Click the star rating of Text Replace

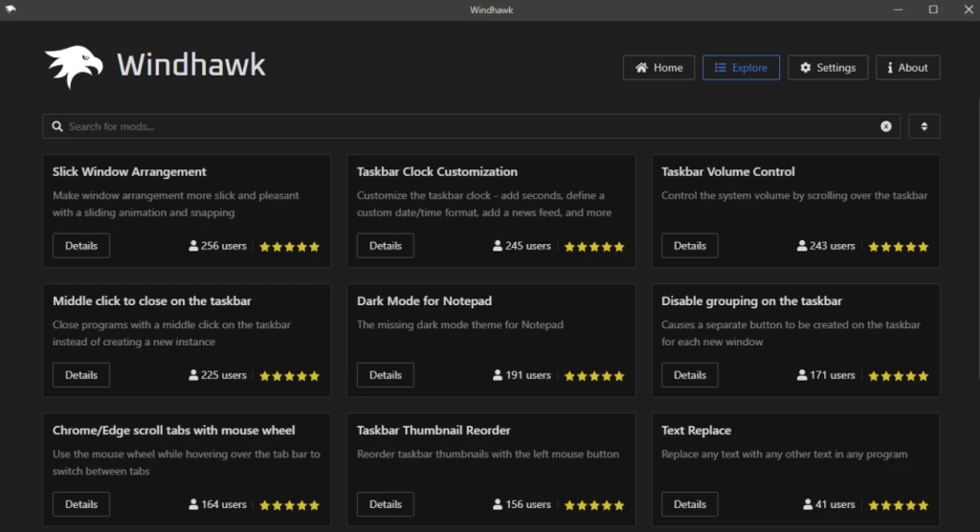pyautogui.click(x=898, y=505)
